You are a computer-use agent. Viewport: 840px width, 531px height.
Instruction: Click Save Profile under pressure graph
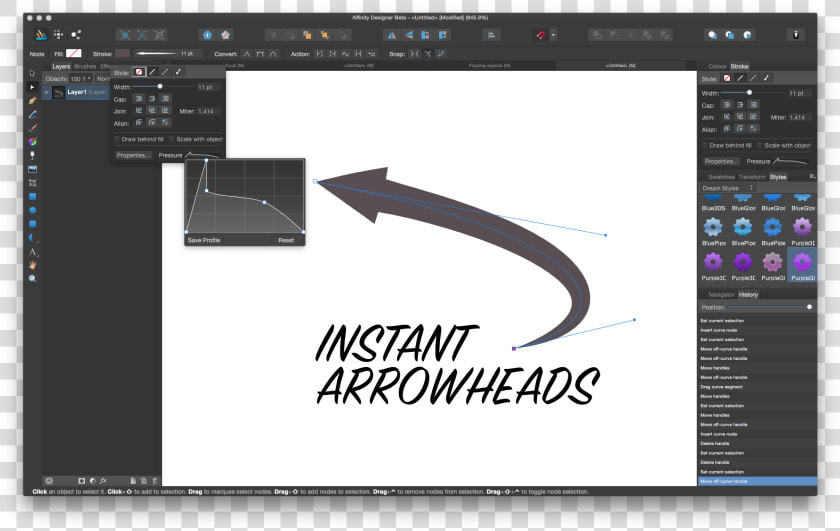click(x=204, y=240)
